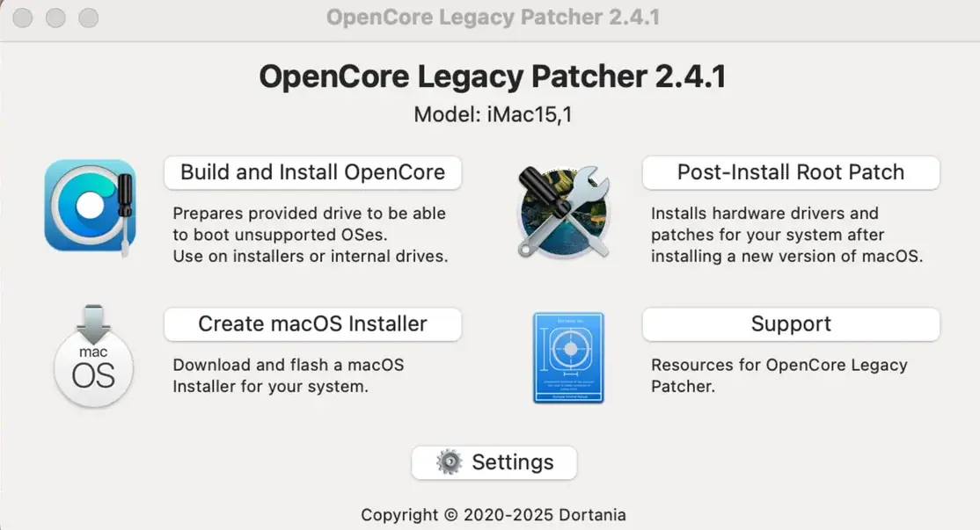Click the OpenCore disc and screwdriver icon
This screenshot has width=980, height=530.
91,207
